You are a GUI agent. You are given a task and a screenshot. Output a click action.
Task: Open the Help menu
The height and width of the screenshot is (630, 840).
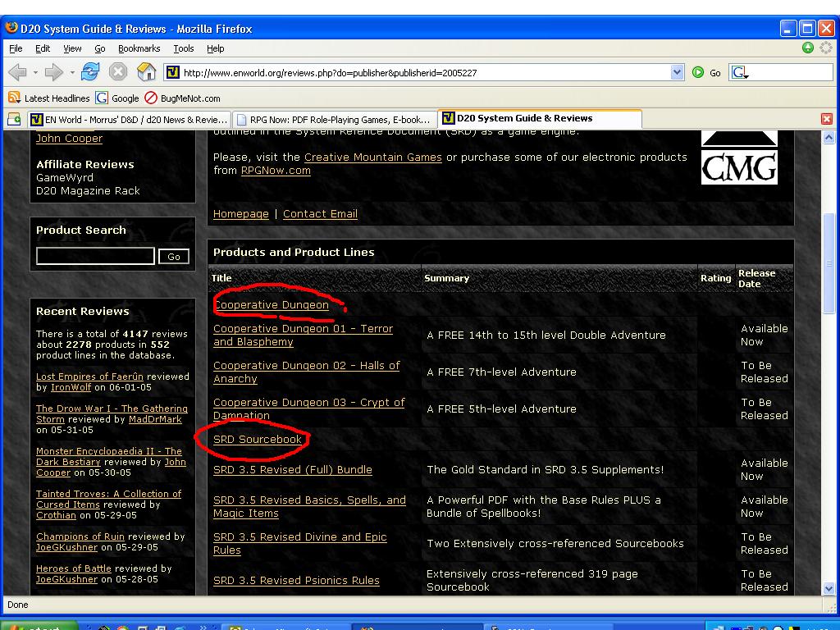click(216, 48)
